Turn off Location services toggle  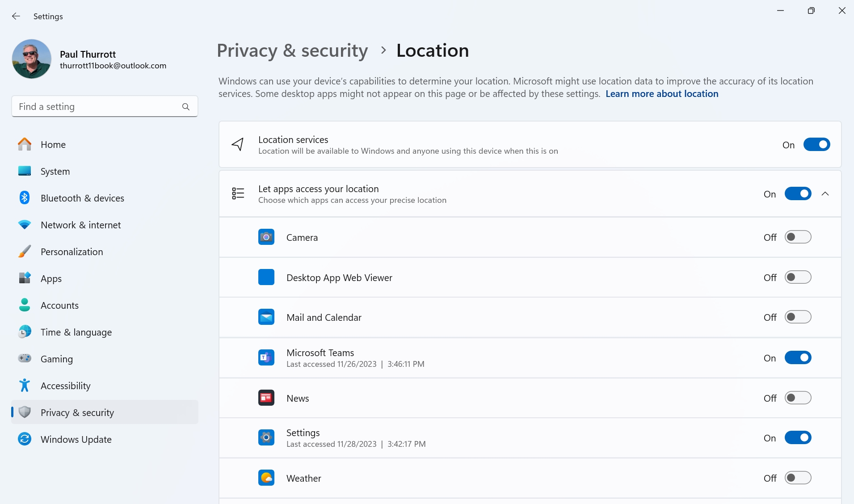point(816,145)
